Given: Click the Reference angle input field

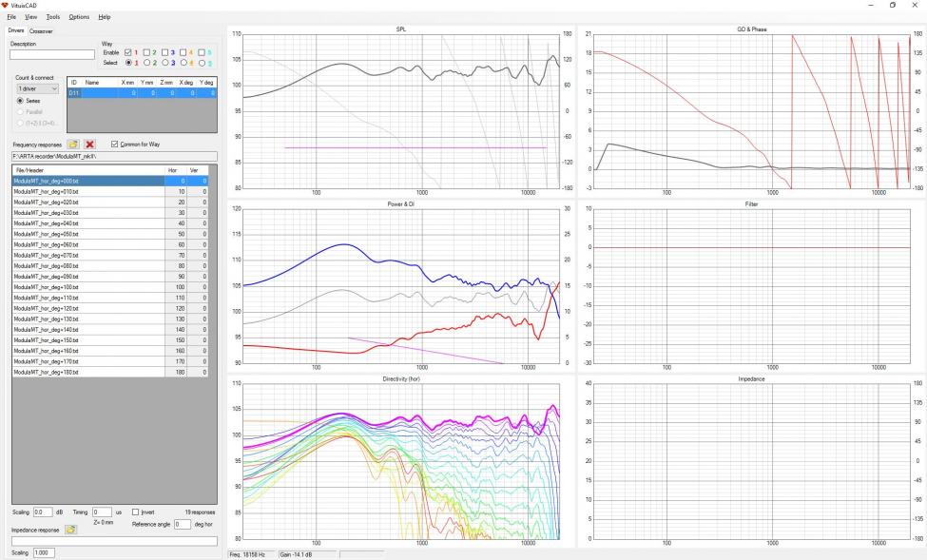Looking at the screenshot, I should click(x=183, y=525).
